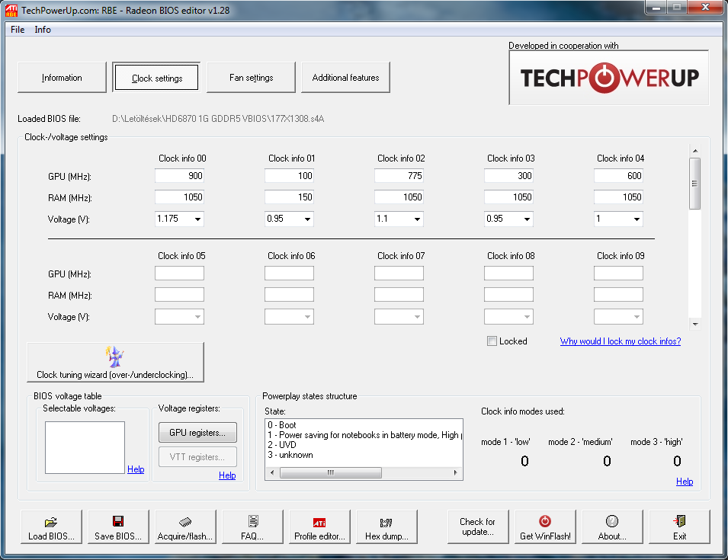The height and width of the screenshot is (560, 728).
Task: Click the Exit door icon
Action: 679,521
